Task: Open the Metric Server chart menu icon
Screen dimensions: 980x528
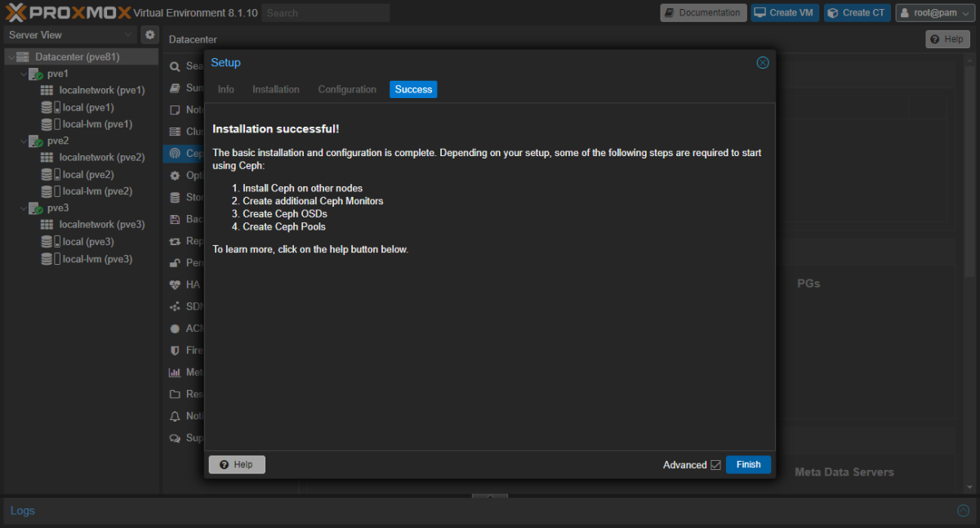Action: tap(175, 373)
